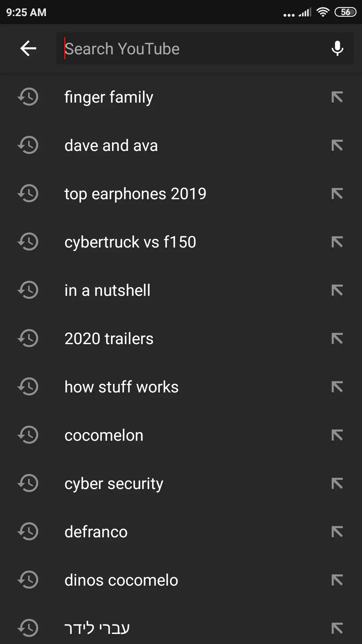Screen dimensions: 362x644
Task: Tap the back arrow icon
Action: tap(28, 49)
